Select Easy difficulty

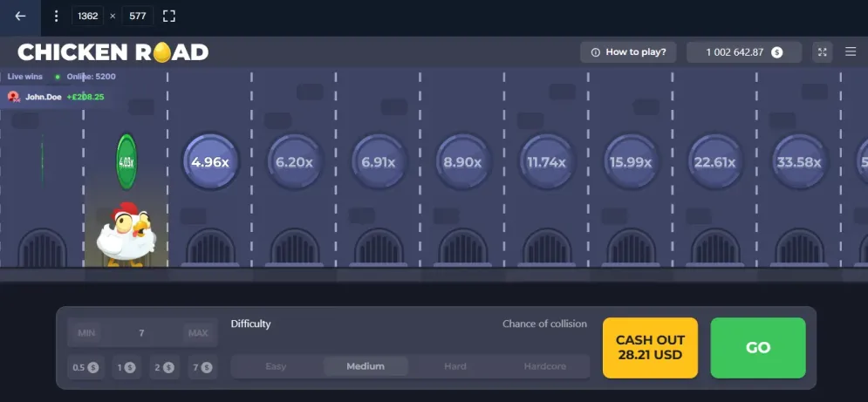(x=276, y=366)
